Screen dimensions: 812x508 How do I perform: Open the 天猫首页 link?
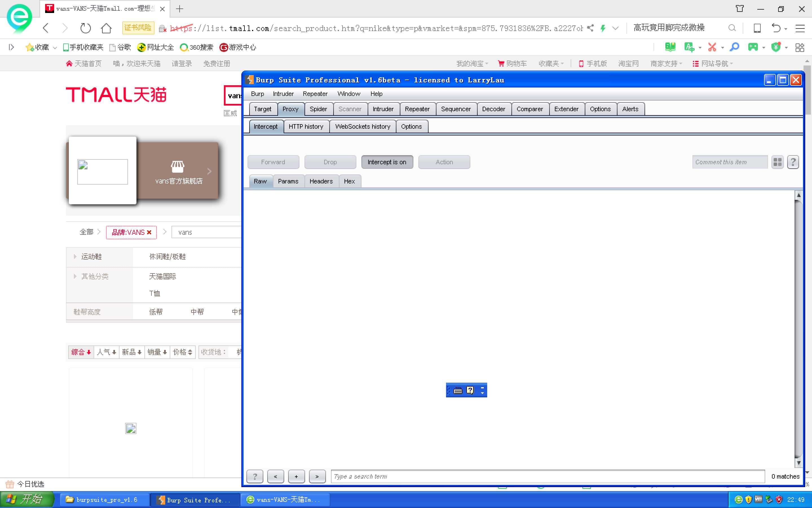(x=84, y=63)
